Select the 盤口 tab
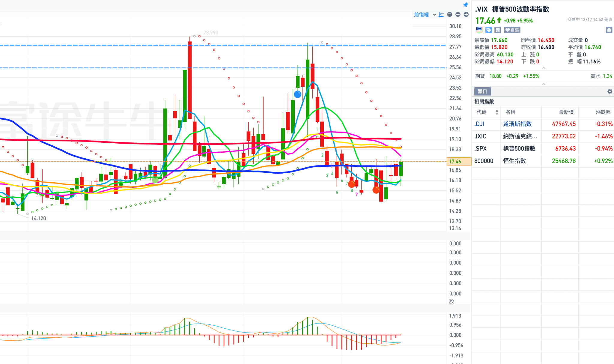This screenshot has height=364, width=614. pos(482,91)
